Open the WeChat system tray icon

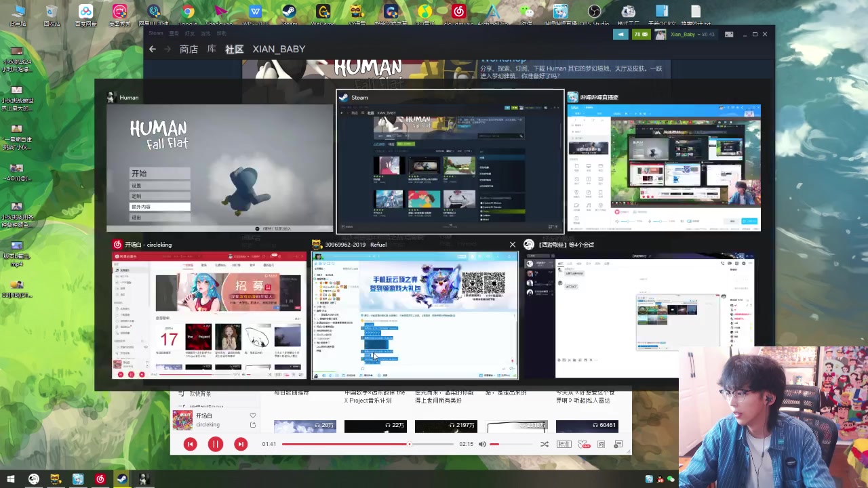point(671,479)
